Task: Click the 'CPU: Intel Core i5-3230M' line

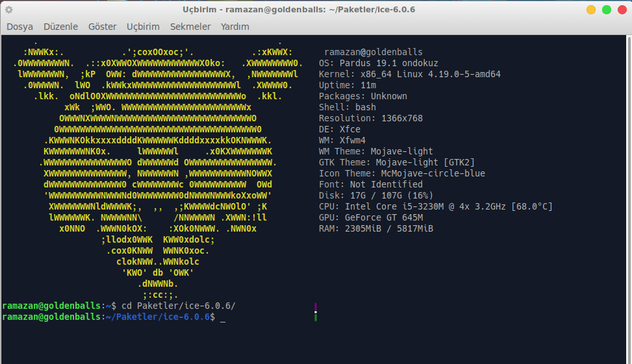Action: coord(436,206)
